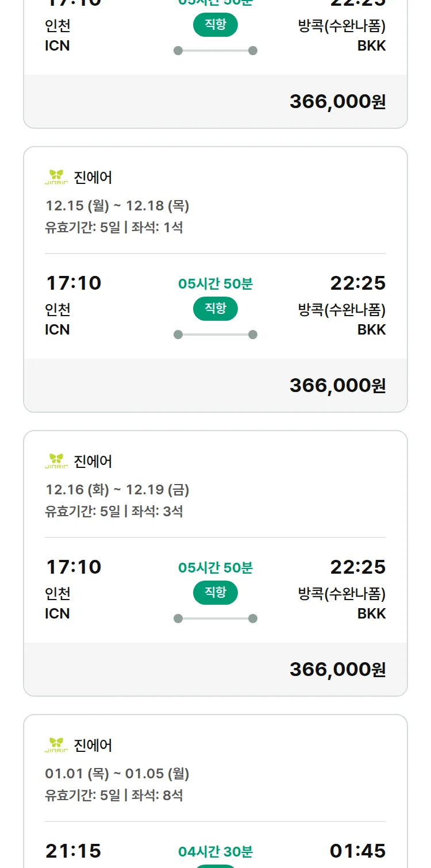This screenshot has height=868, width=431.
Task: Click Jin Air logo on 01.01 flight card
Action: click(56, 745)
